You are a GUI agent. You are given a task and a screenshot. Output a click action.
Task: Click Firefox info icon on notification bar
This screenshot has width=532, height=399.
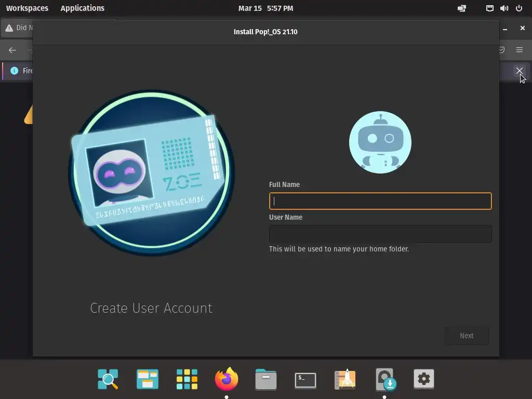(x=14, y=71)
